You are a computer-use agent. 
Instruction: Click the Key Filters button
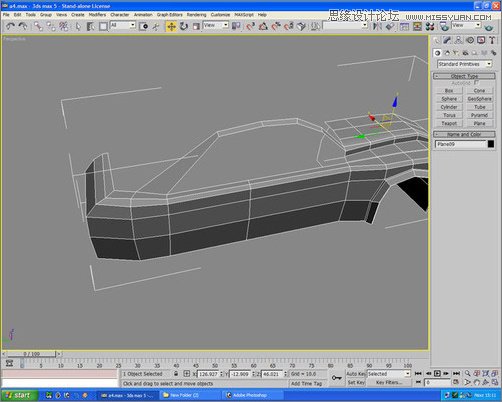click(x=389, y=383)
